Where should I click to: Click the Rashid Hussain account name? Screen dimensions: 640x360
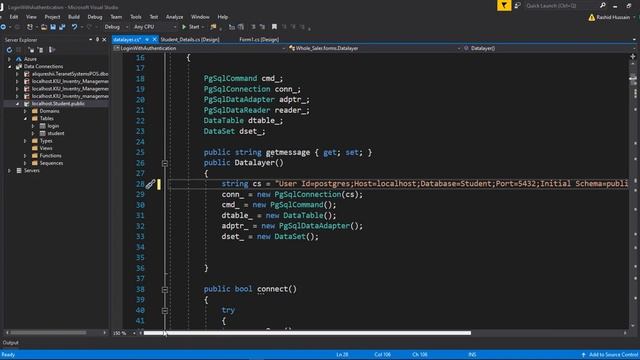point(613,18)
